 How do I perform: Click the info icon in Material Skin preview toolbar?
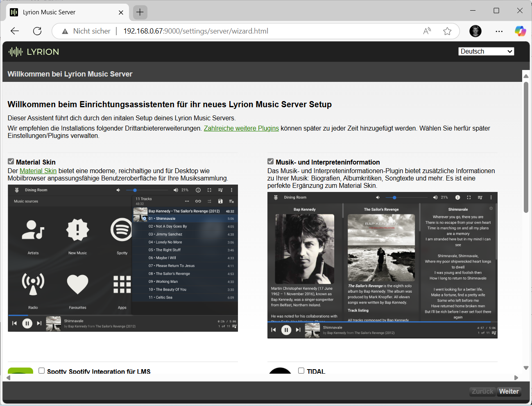point(198,190)
